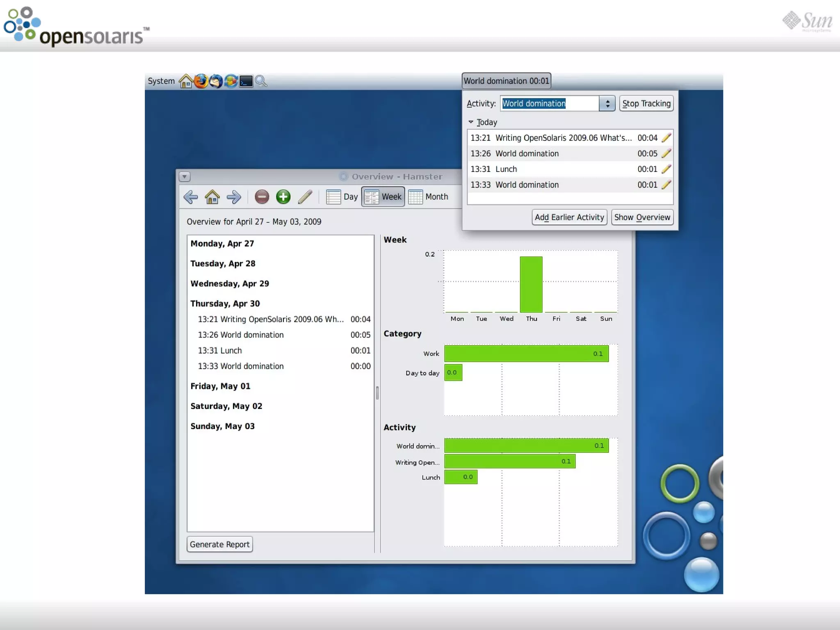Switch to Day view
Screen dimensions: 840x630
point(342,197)
